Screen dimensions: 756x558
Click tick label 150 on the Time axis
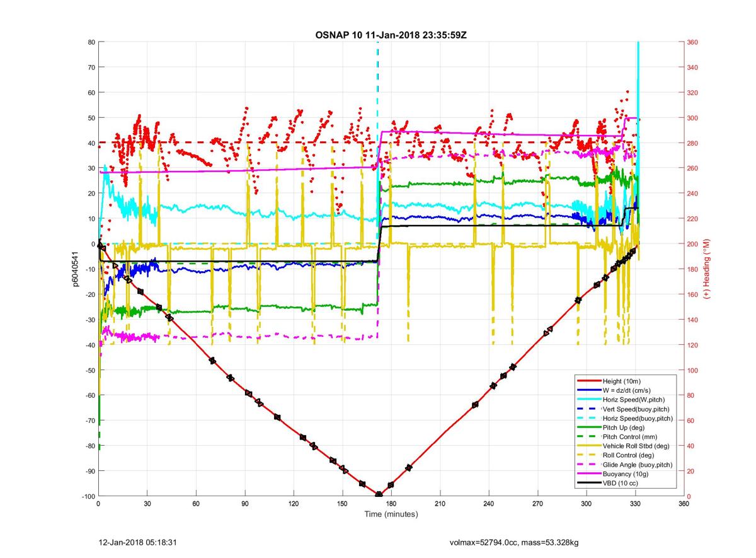coord(342,504)
